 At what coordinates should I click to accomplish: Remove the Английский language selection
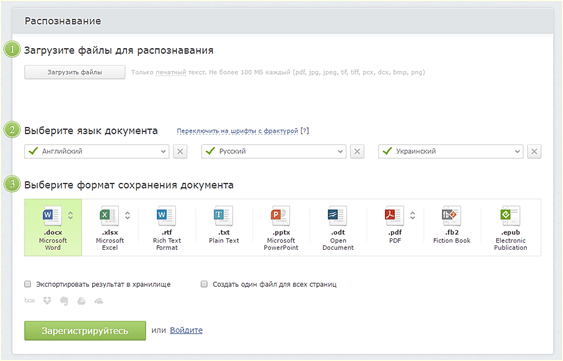click(x=180, y=152)
